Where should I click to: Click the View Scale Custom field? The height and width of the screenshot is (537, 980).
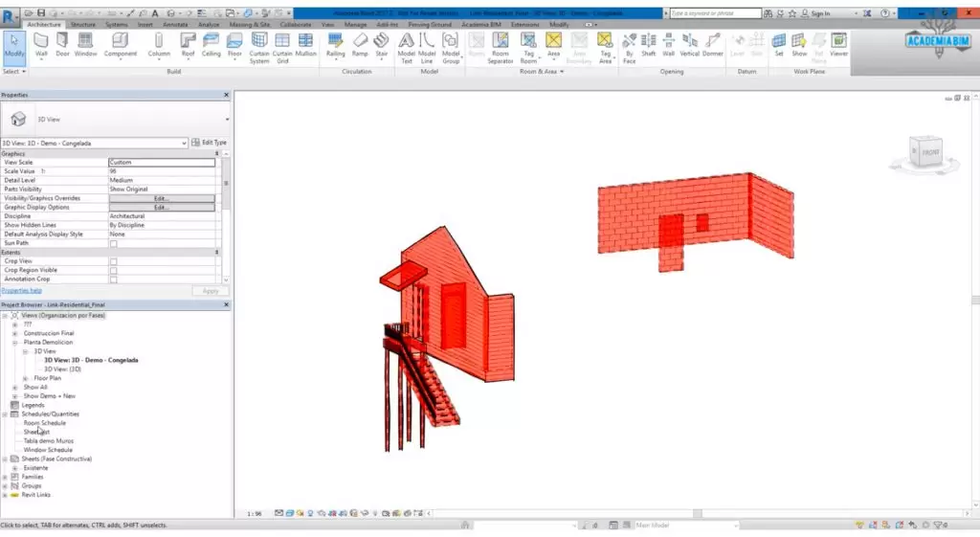(161, 163)
